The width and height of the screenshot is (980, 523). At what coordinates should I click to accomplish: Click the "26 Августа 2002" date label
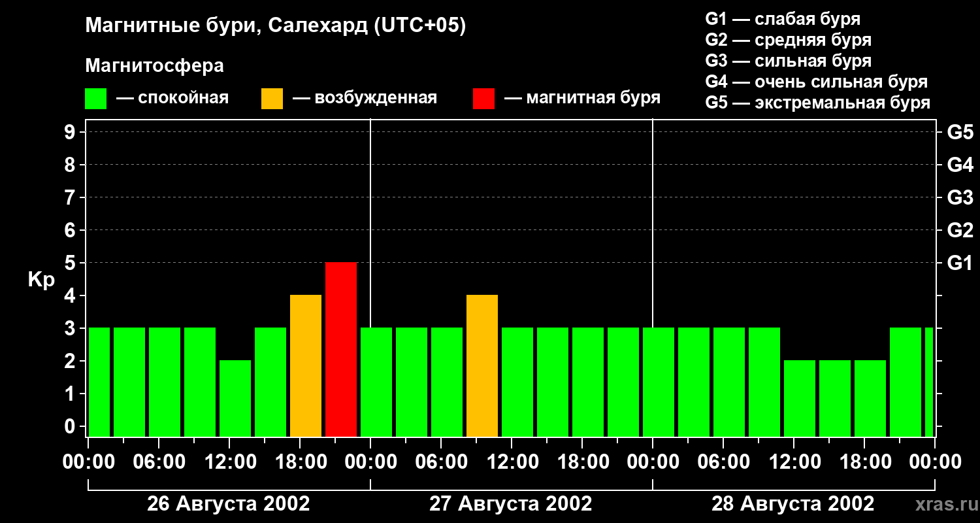click(229, 504)
